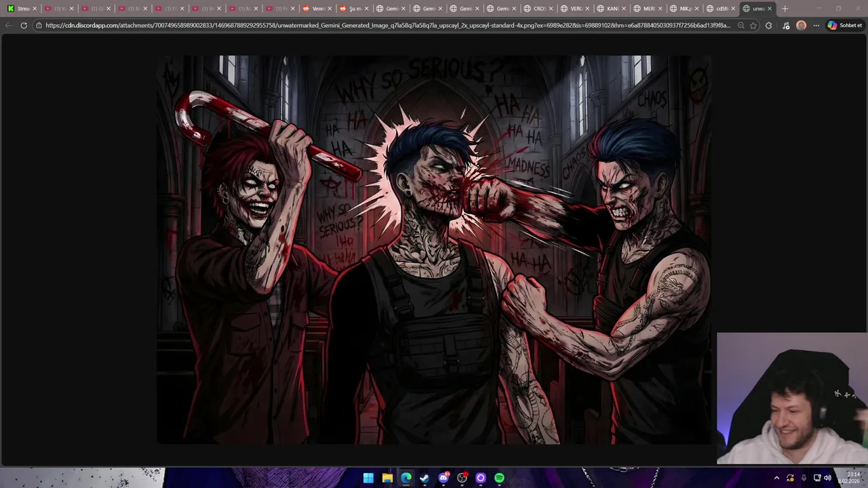This screenshot has height=488, width=868.
Task: Open OBS Studio taskbar icon
Action: coord(462,478)
